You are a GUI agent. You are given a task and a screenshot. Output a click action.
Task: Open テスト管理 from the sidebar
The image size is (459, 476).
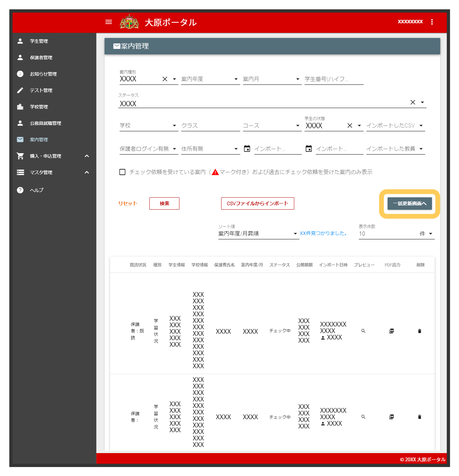(x=41, y=90)
